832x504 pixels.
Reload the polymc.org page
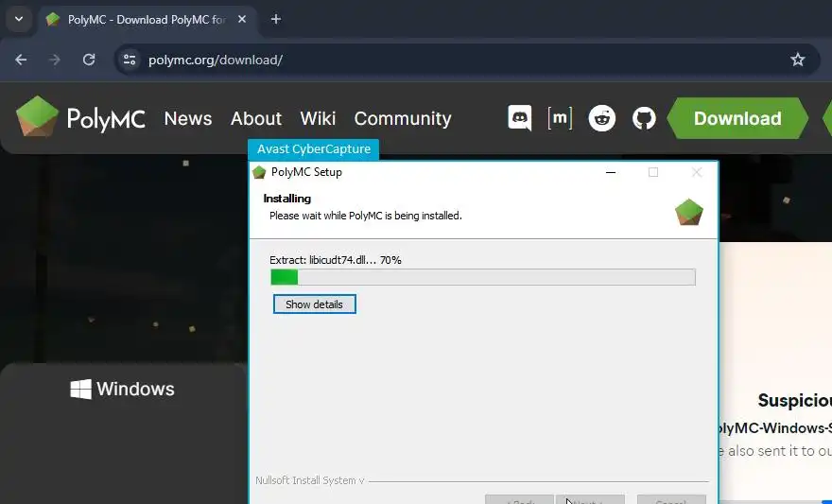pyautogui.click(x=89, y=60)
